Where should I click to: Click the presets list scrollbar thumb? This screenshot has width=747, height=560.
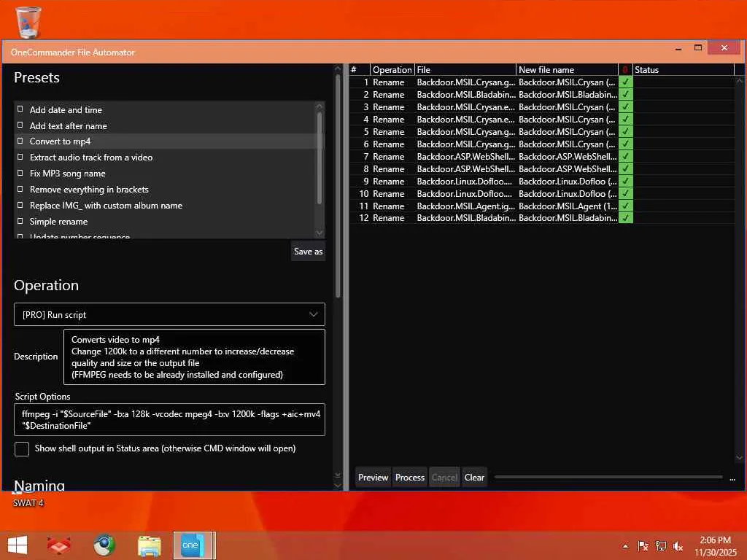tap(320, 158)
